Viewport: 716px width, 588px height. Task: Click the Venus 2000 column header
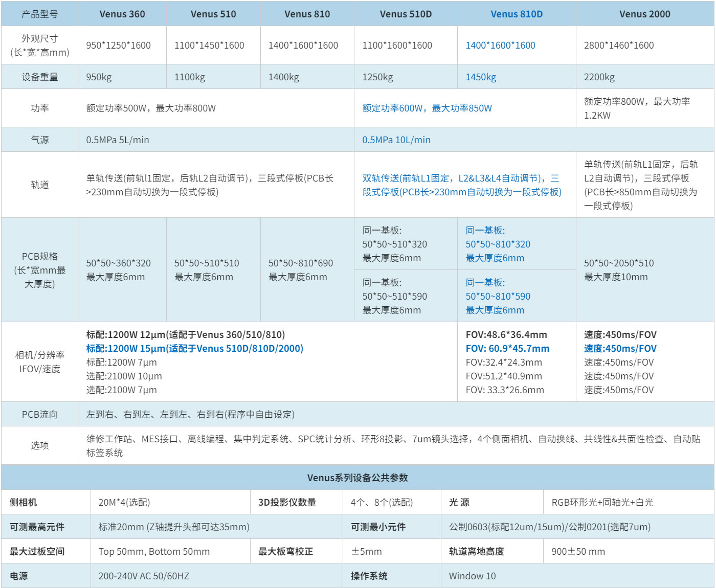coord(644,14)
